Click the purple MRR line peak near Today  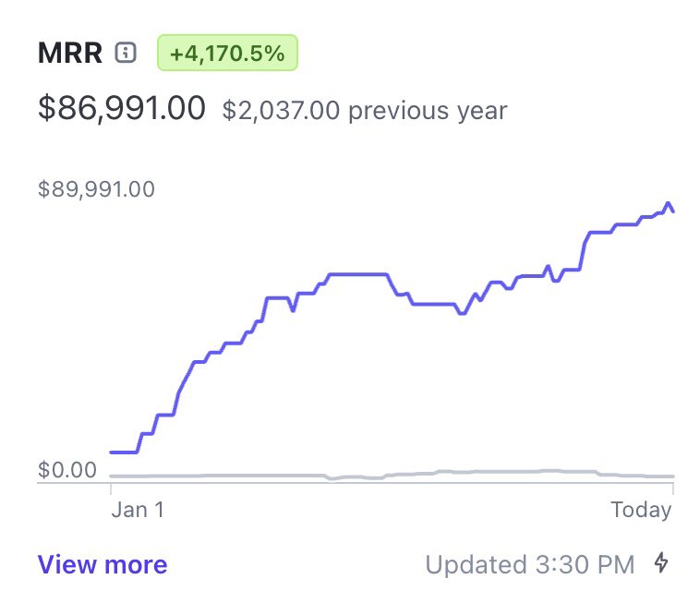click(668, 203)
